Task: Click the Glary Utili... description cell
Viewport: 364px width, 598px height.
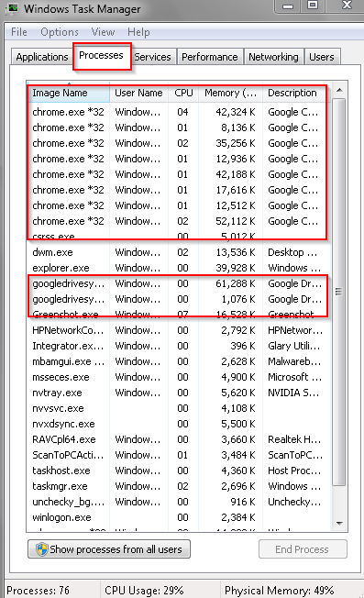Action: [x=294, y=346]
